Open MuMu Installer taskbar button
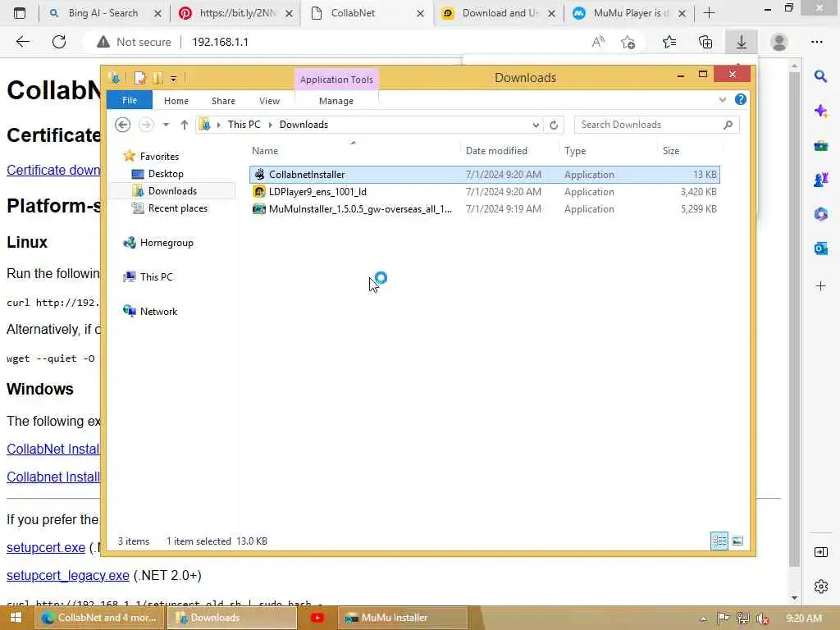The image size is (840, 630). pyautogui.click(x=403, y=618)
